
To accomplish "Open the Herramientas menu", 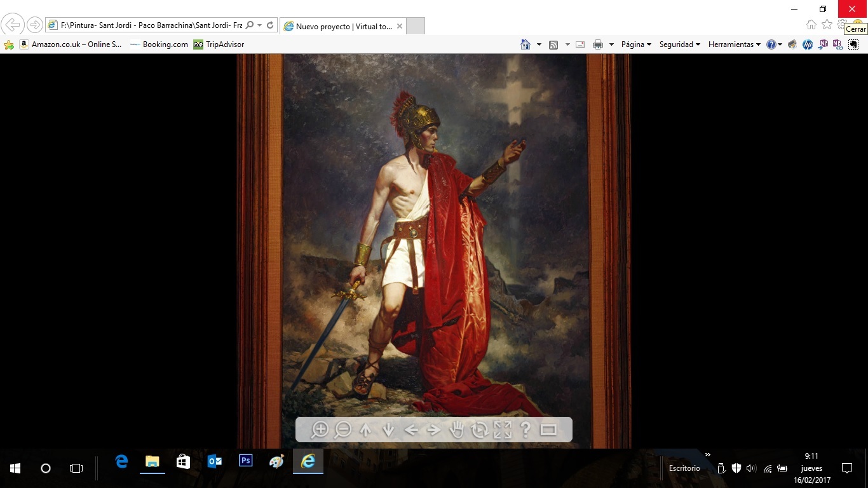I will pos(735,44).
